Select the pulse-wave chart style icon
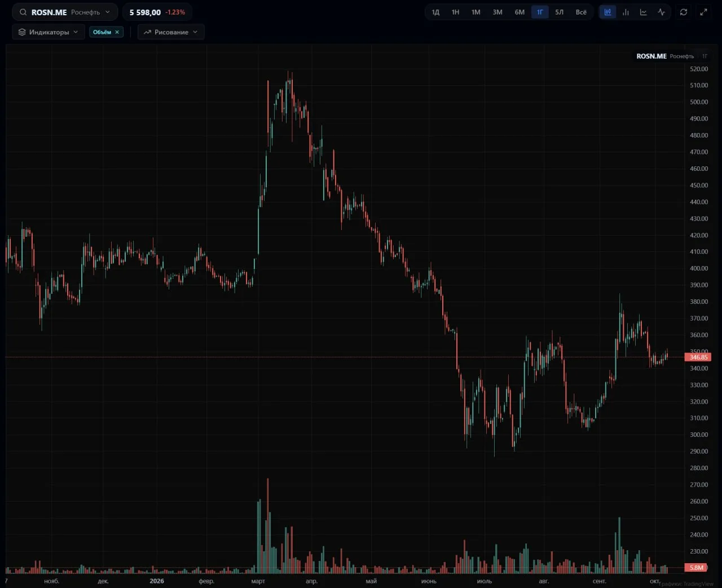This screenshot has height=588, width=722. 661,12
